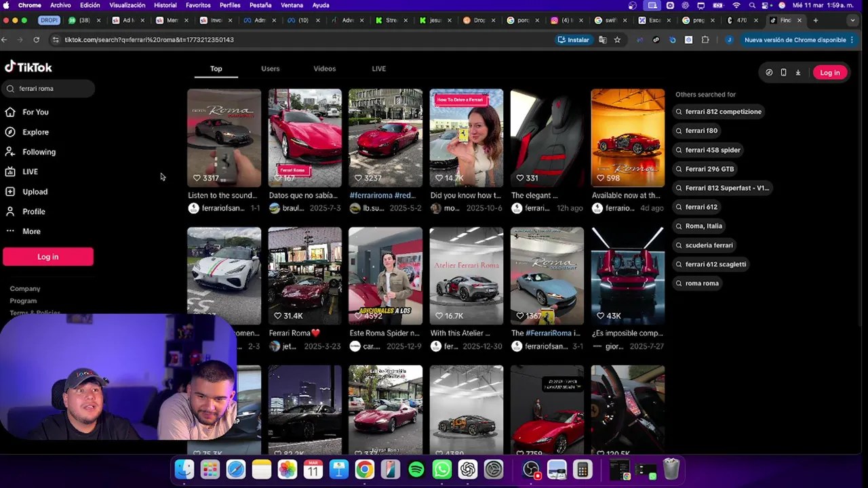This screenshot has height=488, width=868.
Task: Expand the More menu in sidebar
Action: coord(23,231)
